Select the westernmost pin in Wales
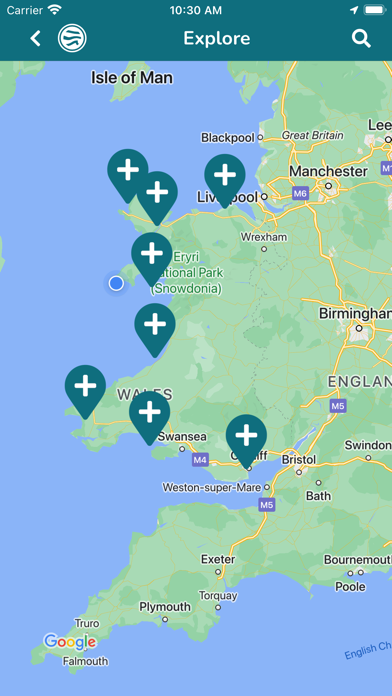The width and height of the screenshot is (392, 696). 85,392
